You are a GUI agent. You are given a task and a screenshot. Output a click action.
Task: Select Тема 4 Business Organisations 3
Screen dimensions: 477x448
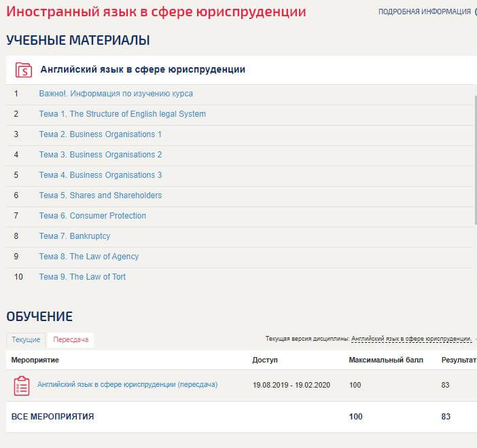[x=101, y=175]
